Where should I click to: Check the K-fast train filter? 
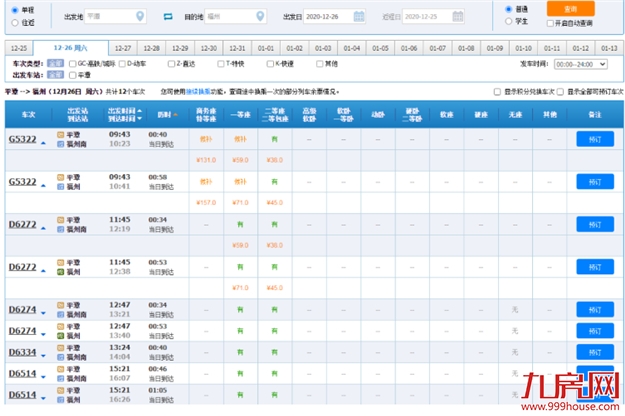click(x=270, y=64)
